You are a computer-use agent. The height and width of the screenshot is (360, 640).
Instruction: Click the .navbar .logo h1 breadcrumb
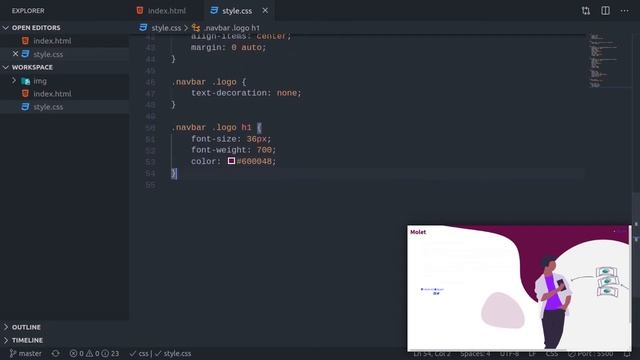coord(231,28)
